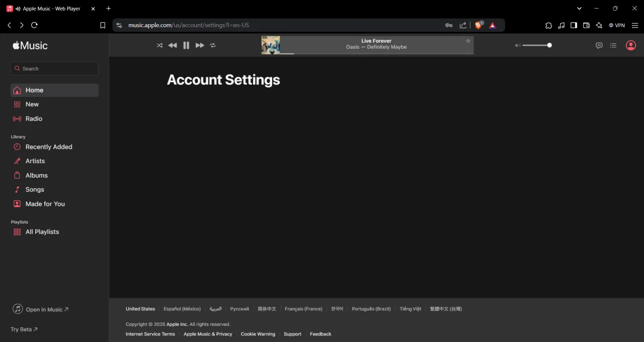Click the Oasis — Definitely Maybe text
The width and height of the screenshot is (644, 342).
pyautogui.click(x=376, y=47)
